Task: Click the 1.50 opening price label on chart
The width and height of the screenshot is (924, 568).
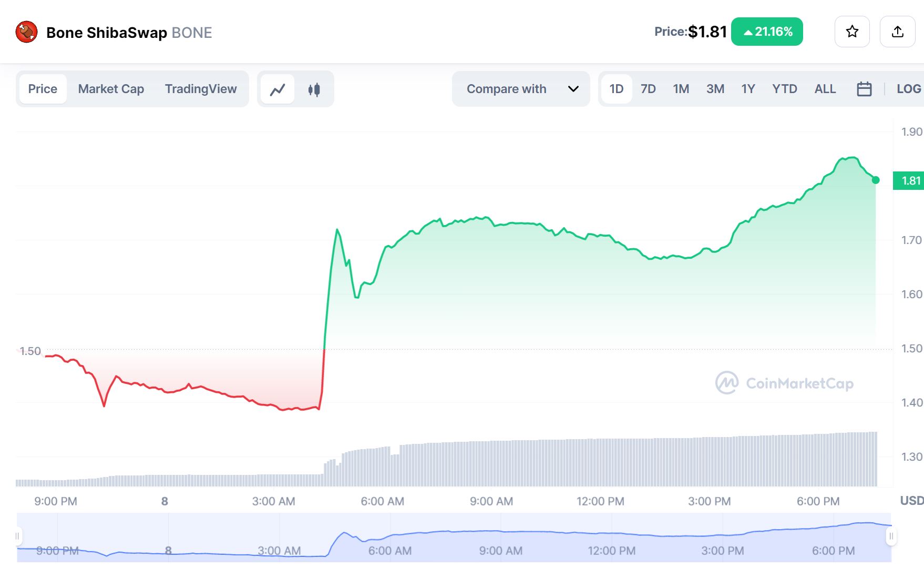Action: click(x=30, y=351)
